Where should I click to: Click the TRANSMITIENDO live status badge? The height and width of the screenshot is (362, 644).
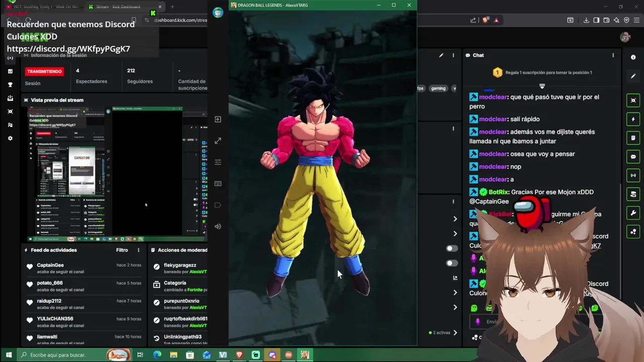tap(44, 71)
